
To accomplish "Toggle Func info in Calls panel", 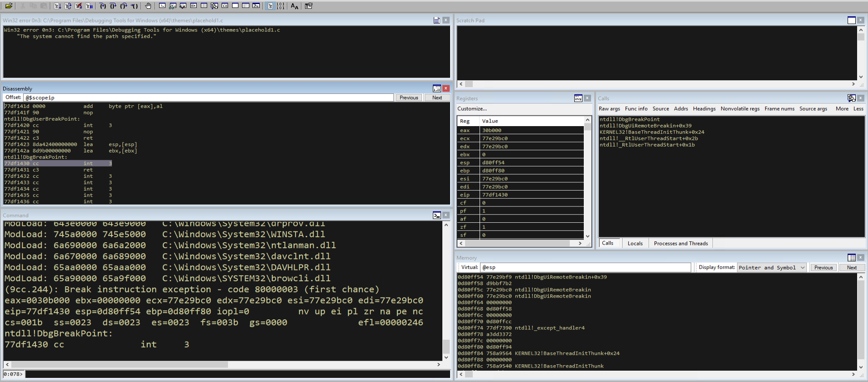I will (x=636, y=109).
